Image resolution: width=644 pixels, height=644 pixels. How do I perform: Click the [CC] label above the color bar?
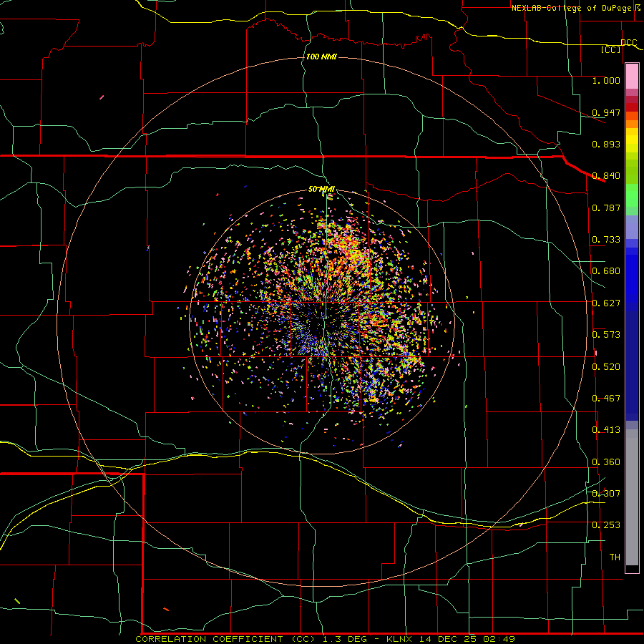(x=611, y=49)
